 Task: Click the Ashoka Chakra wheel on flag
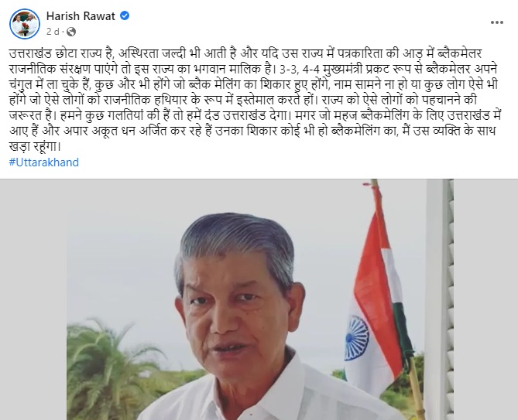point(357,337)
